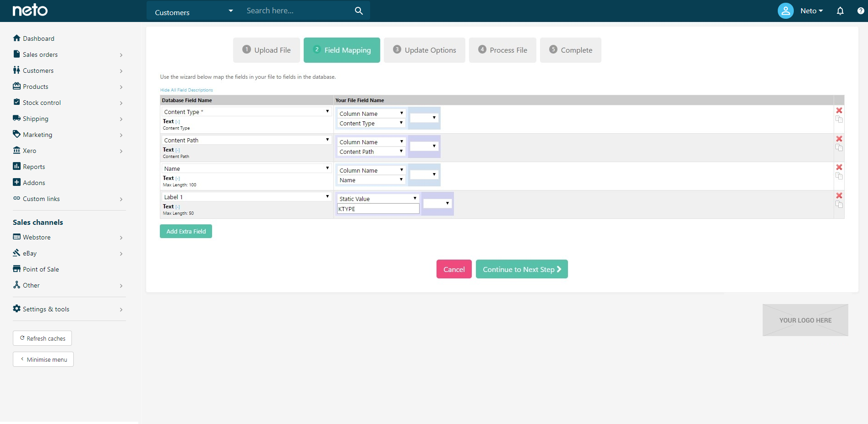The height and width of the screenshot is (424, 868).
Task: Click the Dashboard home icon
Action: 16,38
